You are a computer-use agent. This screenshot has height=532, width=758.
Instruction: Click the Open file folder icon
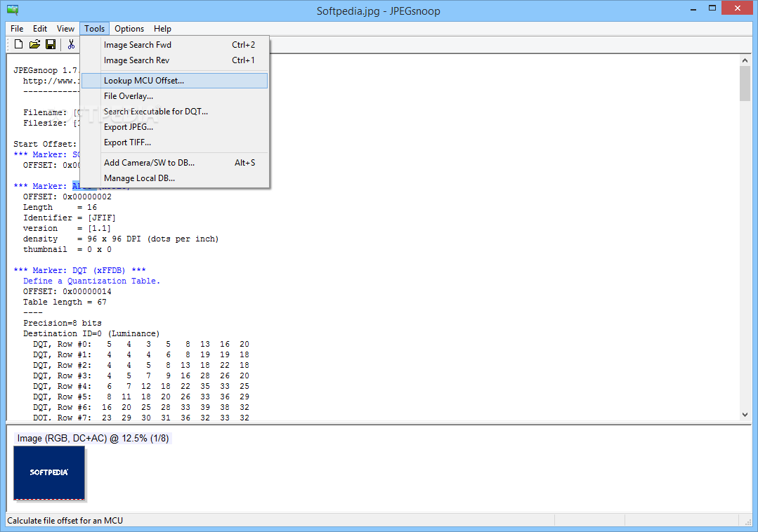[34, 44]
